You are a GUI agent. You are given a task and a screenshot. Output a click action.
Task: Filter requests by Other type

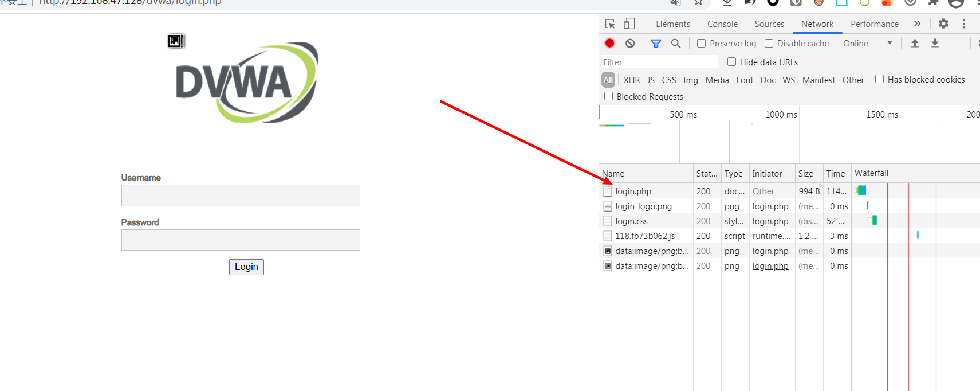point(853,80)
